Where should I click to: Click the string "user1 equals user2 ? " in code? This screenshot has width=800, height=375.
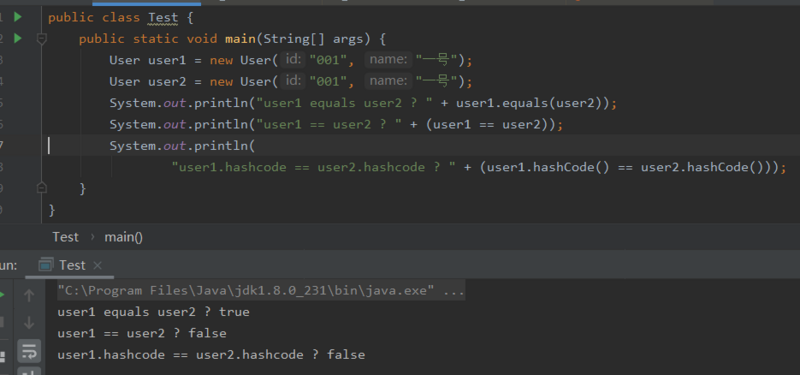click(344, 104)
